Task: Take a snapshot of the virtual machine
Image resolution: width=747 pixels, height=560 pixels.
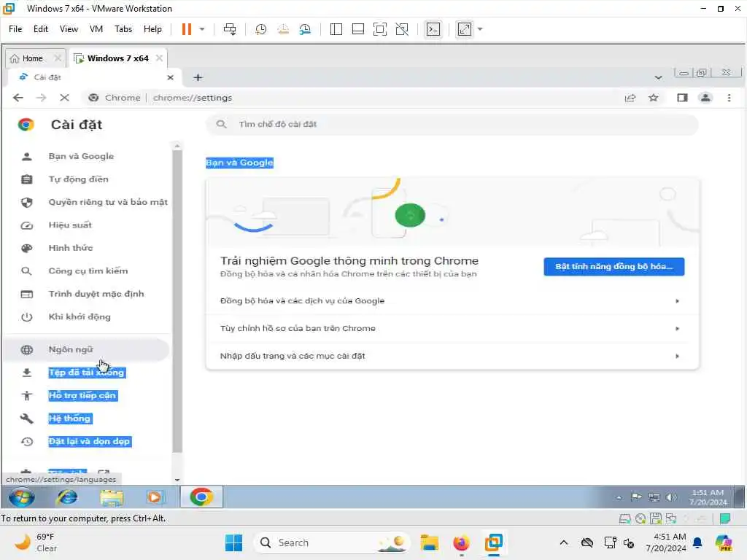Action: pos(260,29)
